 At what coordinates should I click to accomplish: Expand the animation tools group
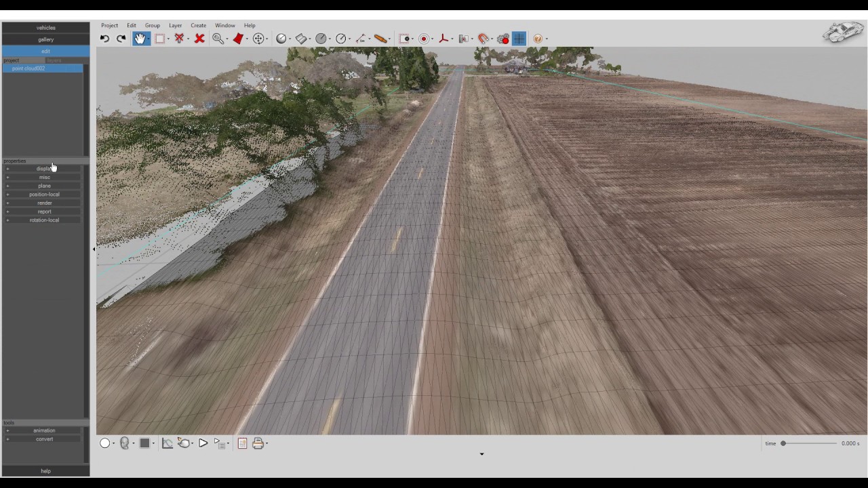pos(44,430)
